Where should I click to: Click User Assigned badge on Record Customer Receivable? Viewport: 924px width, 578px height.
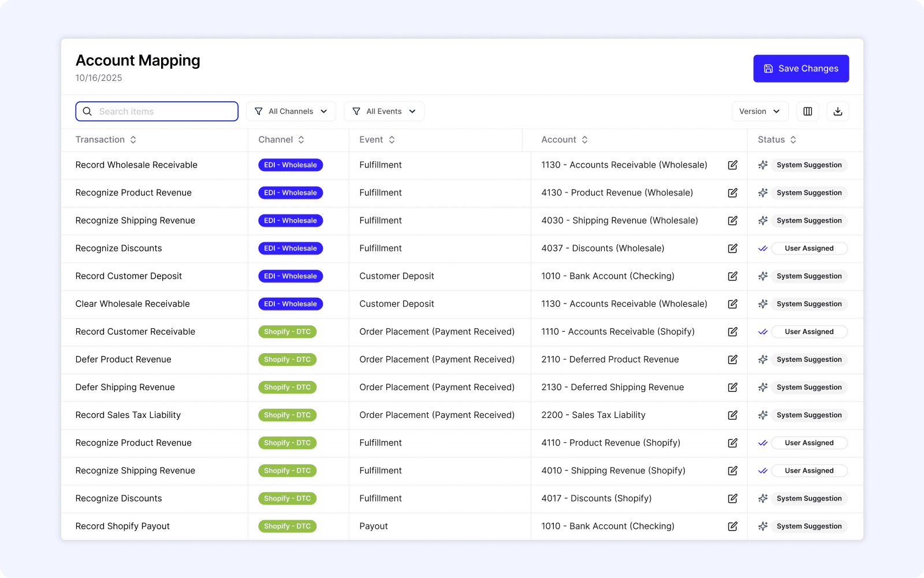[x=808, y=331]
